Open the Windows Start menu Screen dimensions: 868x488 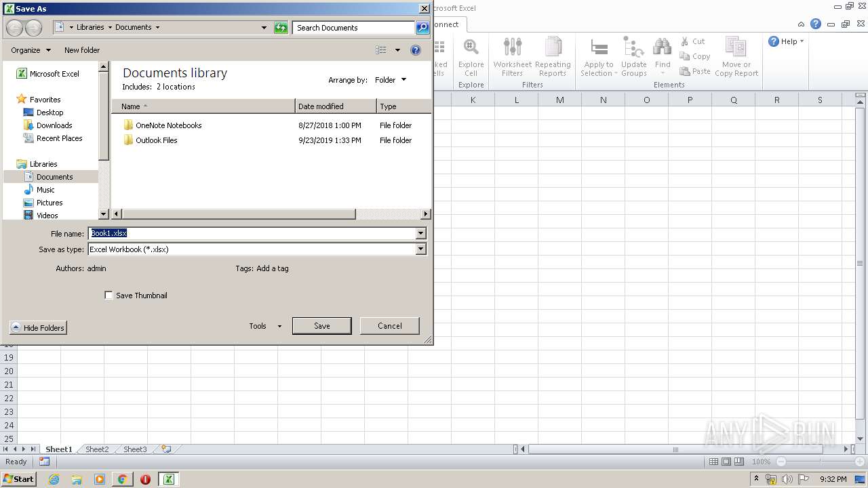(18, 479)
